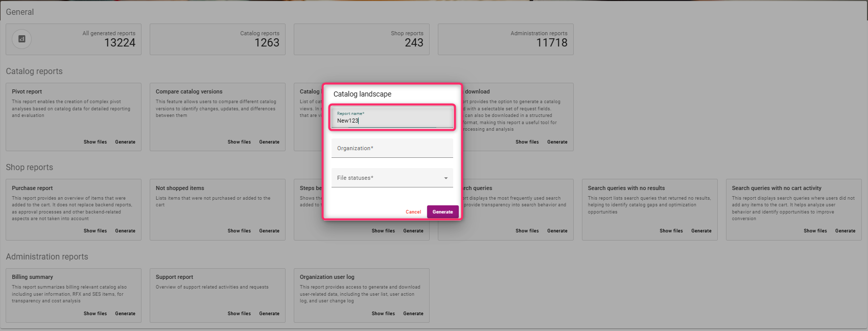The image size is (868, 331).
Task: Open the Shop reports count card
Action: click(361, 39)
